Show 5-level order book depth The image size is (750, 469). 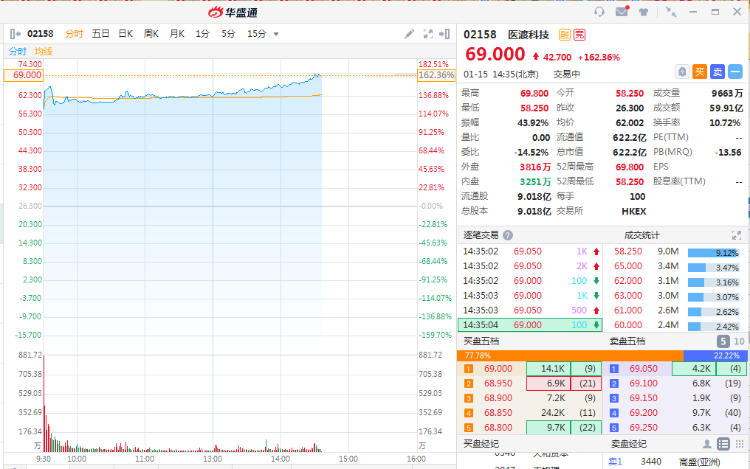[723, 341]
